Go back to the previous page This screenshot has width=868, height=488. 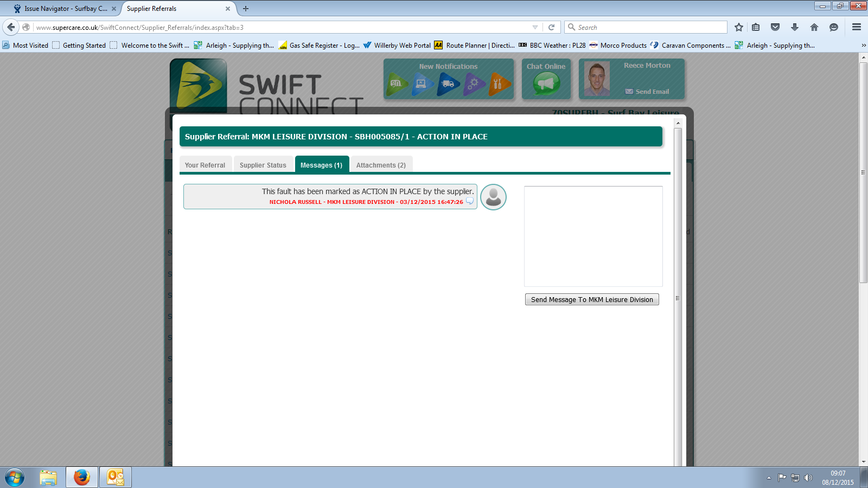tap(11, 27)
